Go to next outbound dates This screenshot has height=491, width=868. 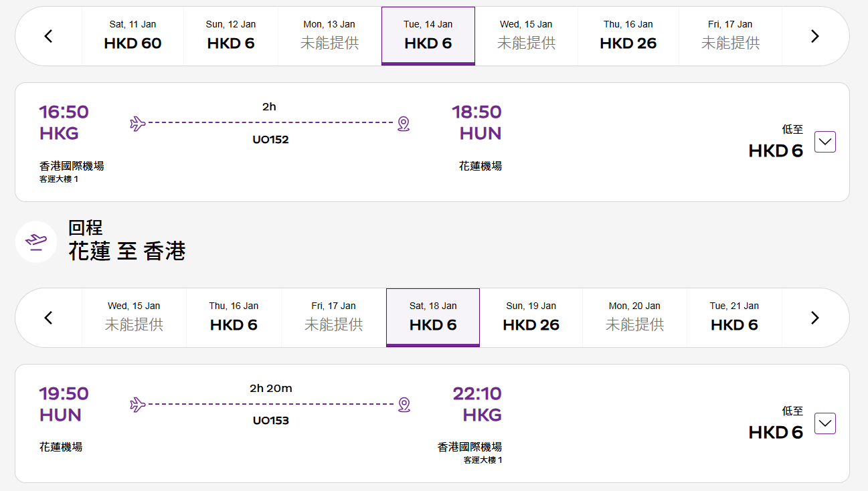click(814, 36)
